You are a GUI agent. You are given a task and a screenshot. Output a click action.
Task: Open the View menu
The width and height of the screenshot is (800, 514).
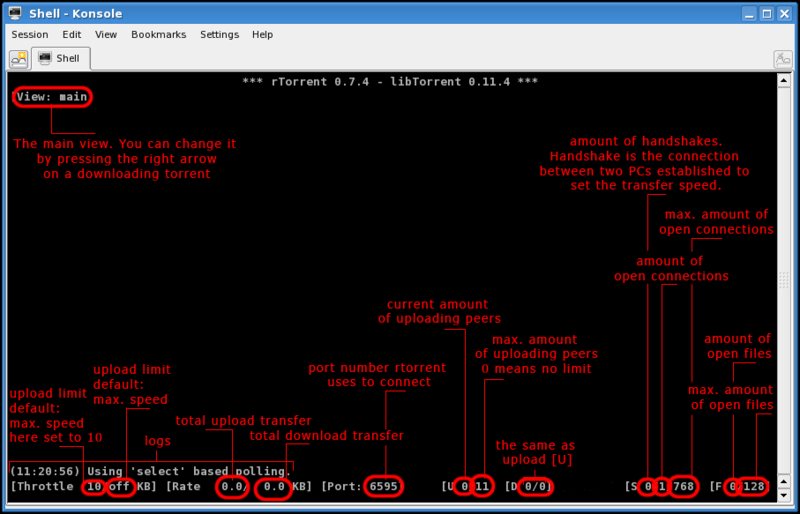pos(106,35)
